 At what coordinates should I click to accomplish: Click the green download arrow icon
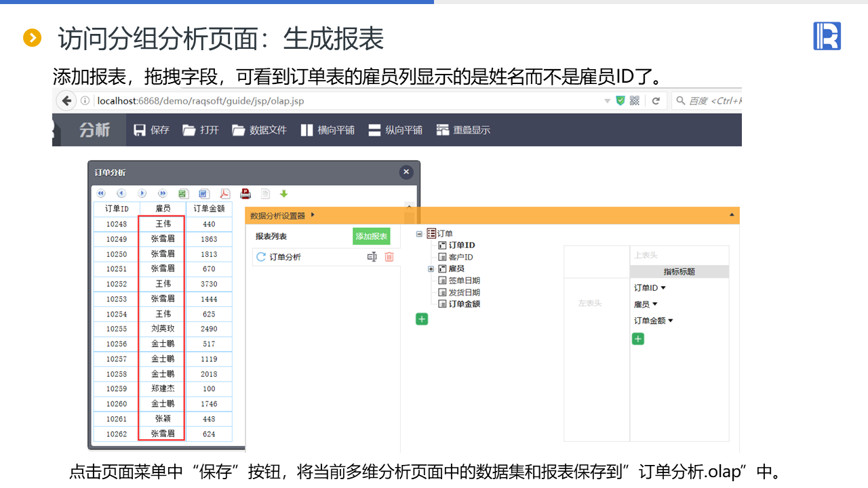click(284, 194)
